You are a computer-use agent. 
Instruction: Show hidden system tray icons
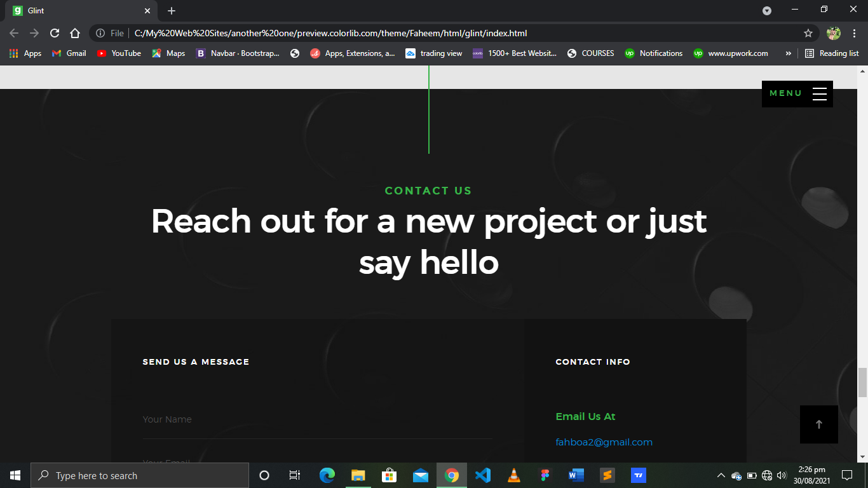pyautogui.click(x=721, y=475)
